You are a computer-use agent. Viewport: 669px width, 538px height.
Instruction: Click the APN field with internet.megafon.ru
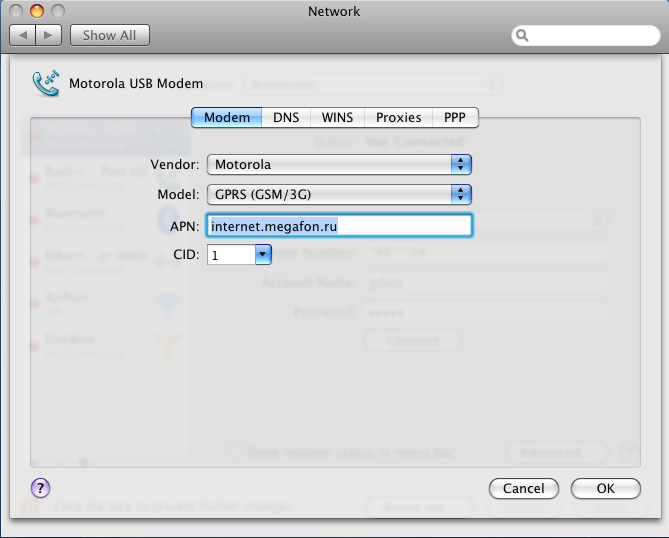(339, 226)
